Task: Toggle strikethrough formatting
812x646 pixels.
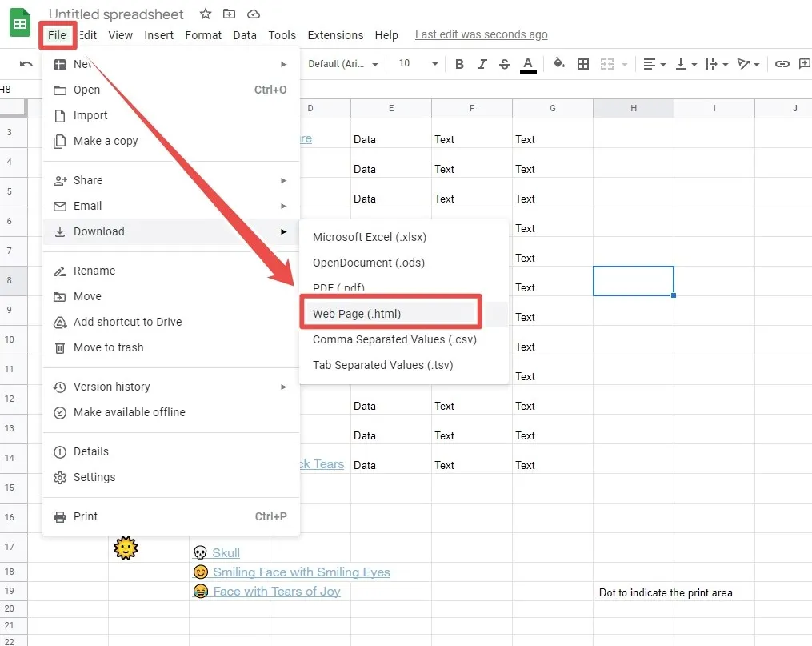Action: 504,64
